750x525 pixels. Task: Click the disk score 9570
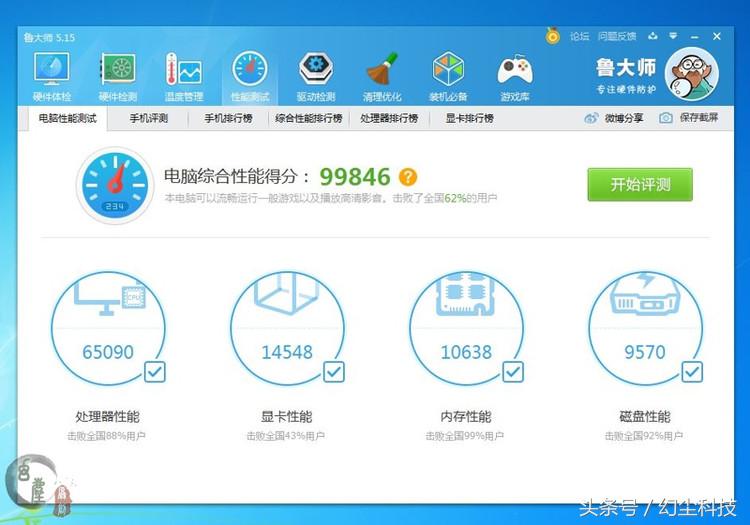(645, 352)
